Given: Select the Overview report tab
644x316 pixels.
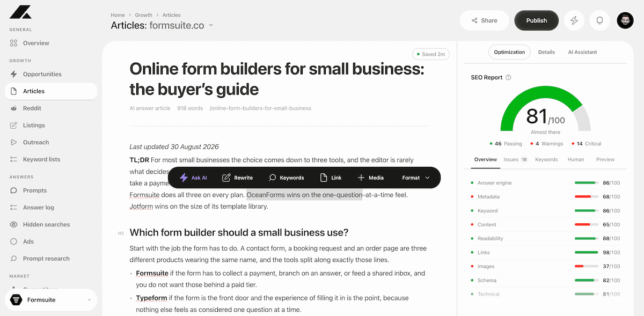Looking at the screenshot, I should (x=486, y=159).
